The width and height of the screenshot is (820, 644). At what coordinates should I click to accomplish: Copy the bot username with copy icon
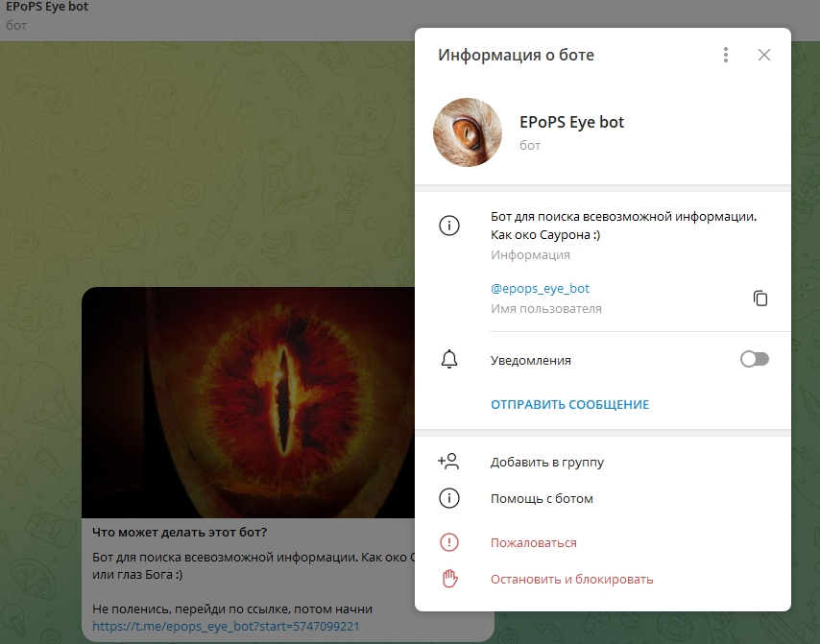pos(760,298)
